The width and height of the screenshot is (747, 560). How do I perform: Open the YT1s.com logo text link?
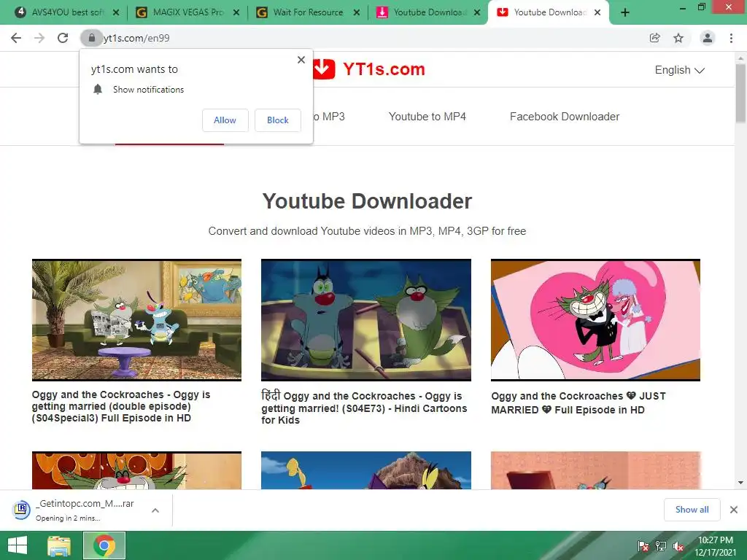384,69
